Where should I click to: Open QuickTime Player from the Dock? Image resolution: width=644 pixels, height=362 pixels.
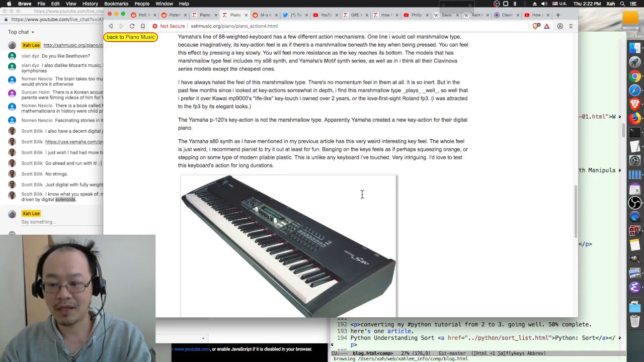635,217
